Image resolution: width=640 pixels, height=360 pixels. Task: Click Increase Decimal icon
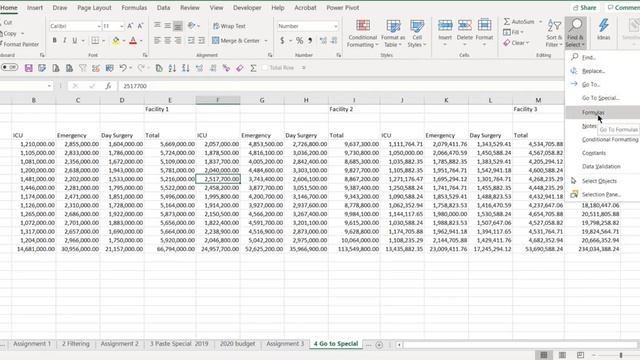point(323,40)
